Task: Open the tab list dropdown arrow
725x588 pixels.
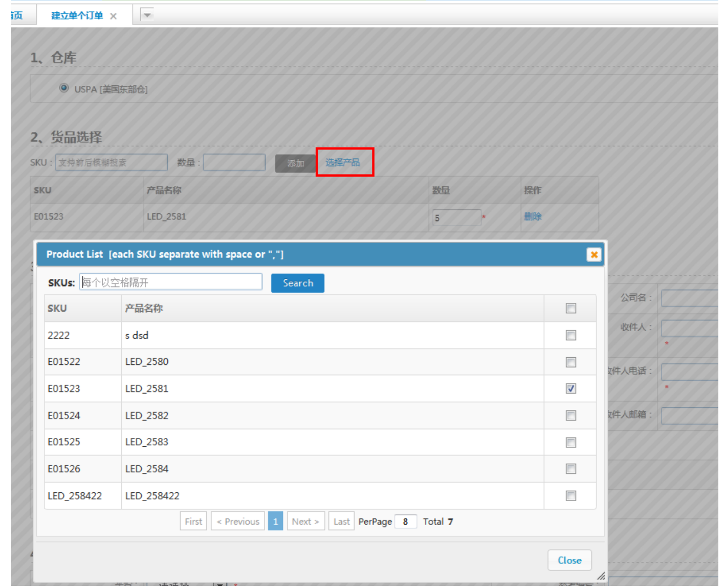Action: (147, 15)
